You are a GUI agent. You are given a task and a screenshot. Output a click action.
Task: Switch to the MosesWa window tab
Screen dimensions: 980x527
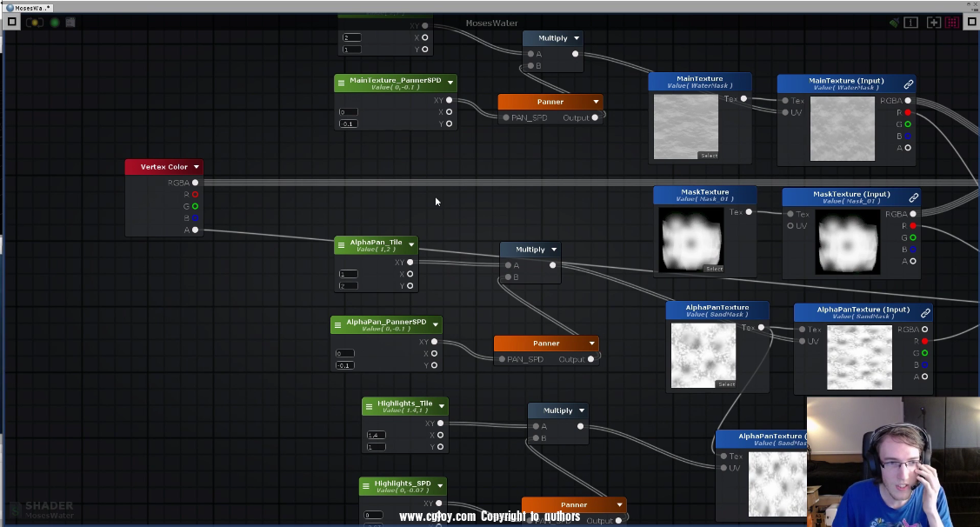click(30, 7)
